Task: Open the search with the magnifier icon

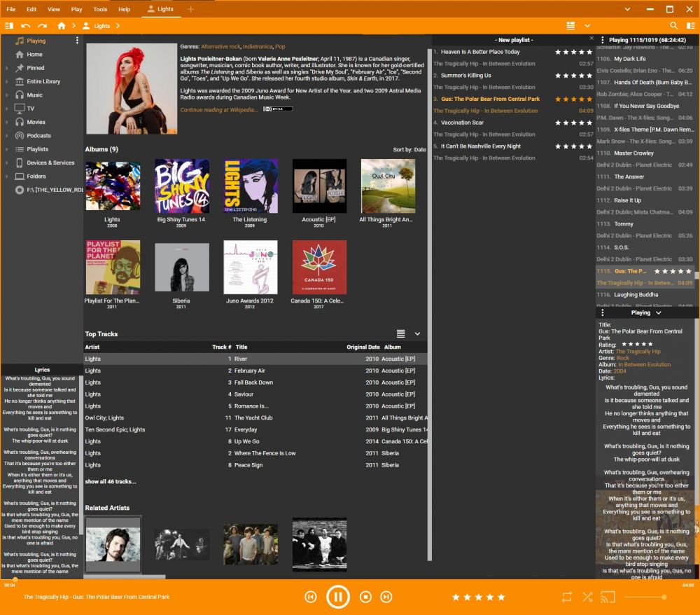Action: [673, 24]
